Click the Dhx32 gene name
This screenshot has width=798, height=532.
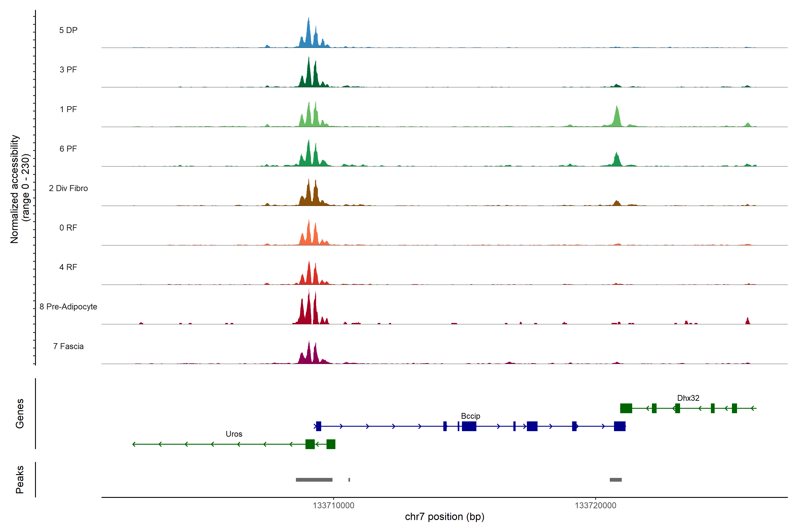point(688,398)
